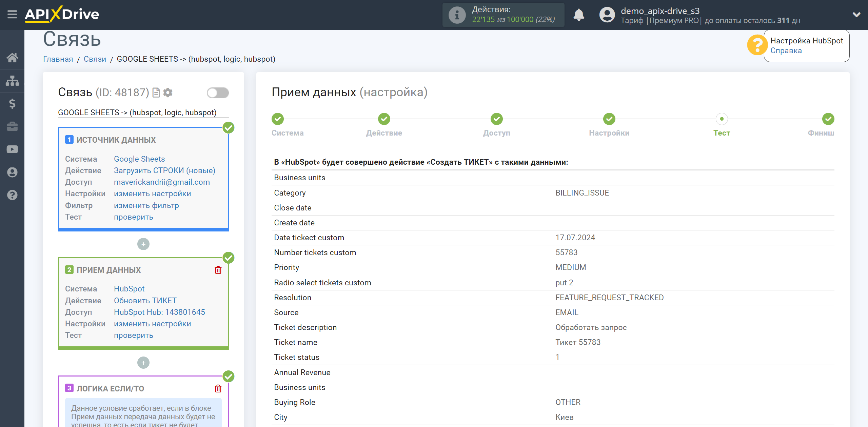Go to Финиш step
The height and width of the screenshot is (427, 868).
828,119
